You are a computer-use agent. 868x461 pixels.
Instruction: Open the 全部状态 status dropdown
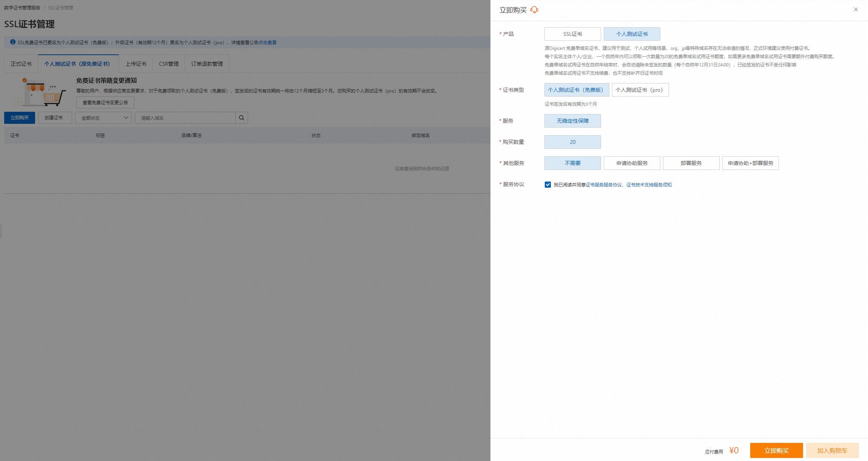point(103,118)
